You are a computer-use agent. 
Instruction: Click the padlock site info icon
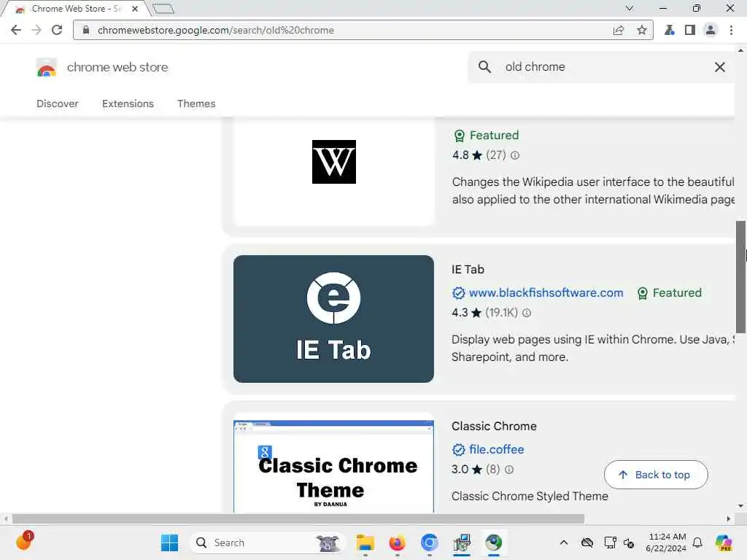coord(86,30)
